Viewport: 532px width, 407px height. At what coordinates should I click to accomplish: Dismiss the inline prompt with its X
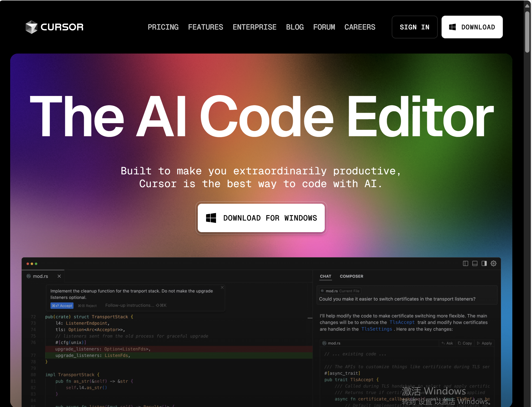[x=222, y=287]
